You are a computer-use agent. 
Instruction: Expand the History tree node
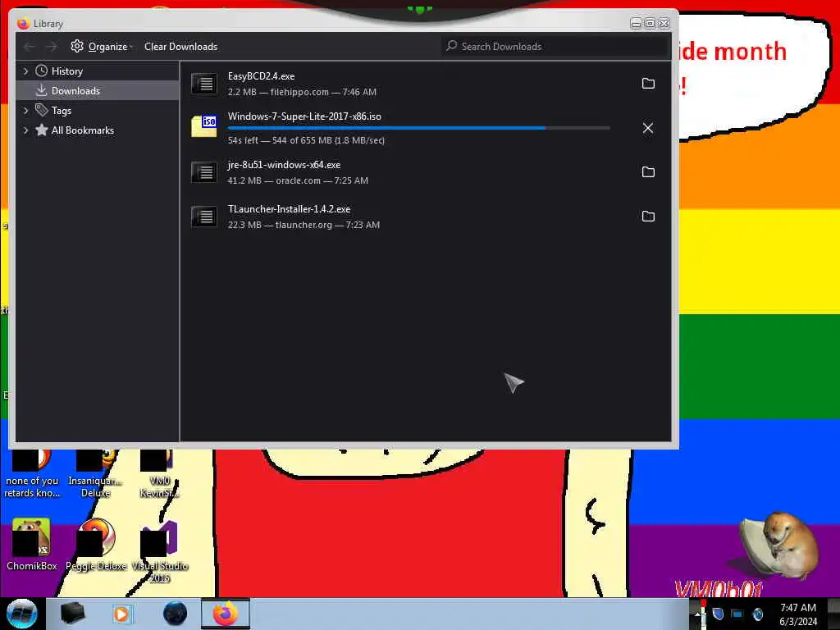click(25, 71)
